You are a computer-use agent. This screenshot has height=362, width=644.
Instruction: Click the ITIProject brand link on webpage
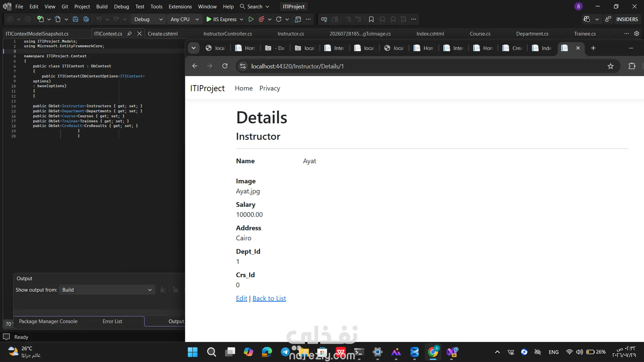(x=207, y=88)
